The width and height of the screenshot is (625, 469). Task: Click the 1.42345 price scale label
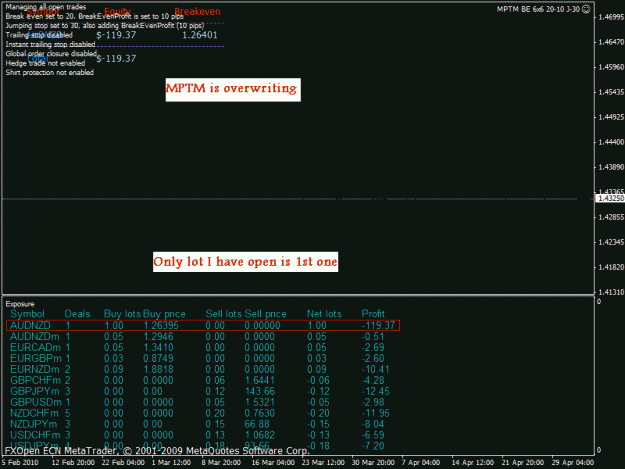(x=611, y=242)
